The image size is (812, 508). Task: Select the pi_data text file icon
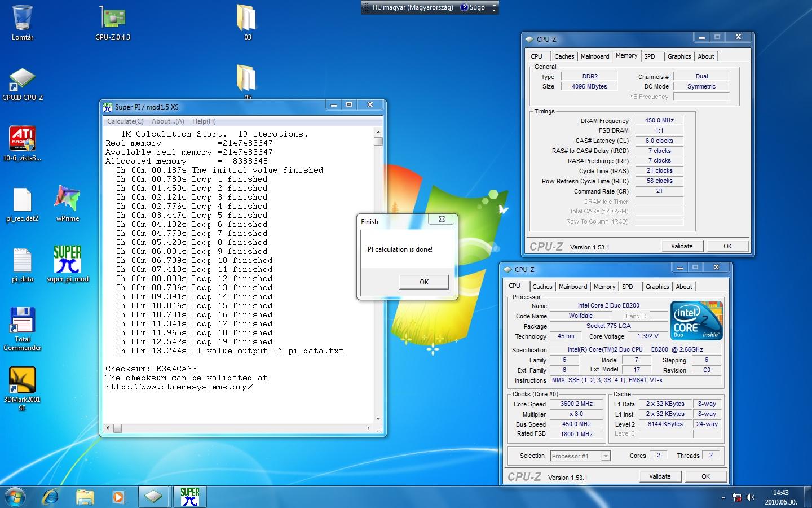coord(23,265)
